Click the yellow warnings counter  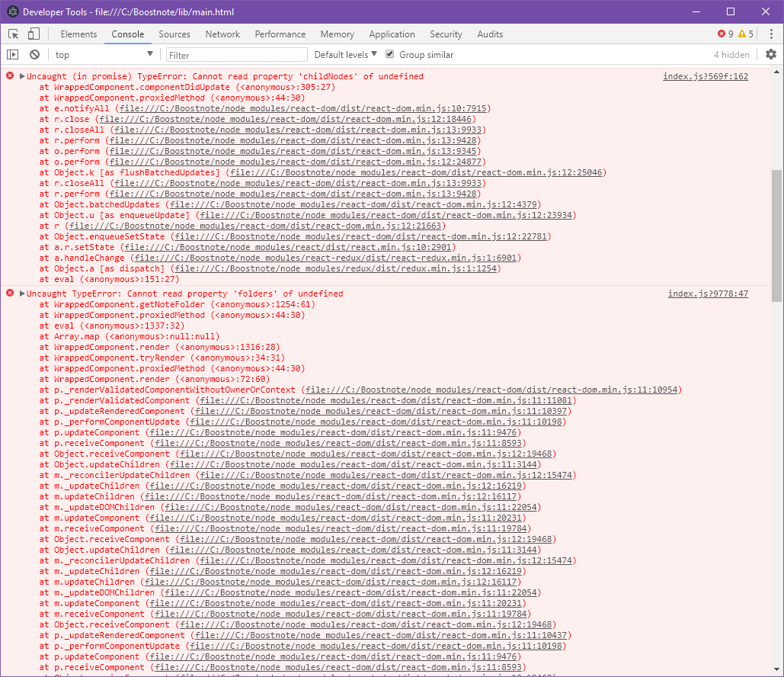[x=743, y=34]
